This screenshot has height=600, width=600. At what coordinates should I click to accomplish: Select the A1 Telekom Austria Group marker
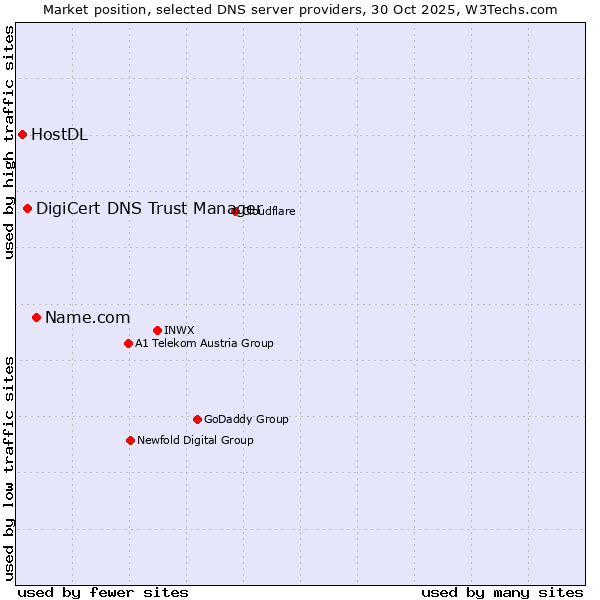point(128,344)
